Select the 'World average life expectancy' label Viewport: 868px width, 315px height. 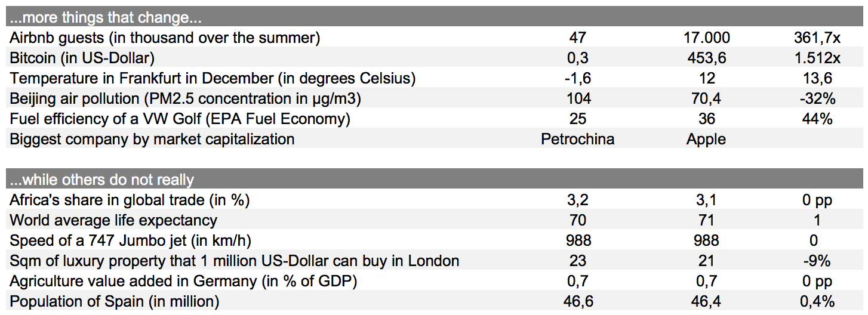click(113, 221)
